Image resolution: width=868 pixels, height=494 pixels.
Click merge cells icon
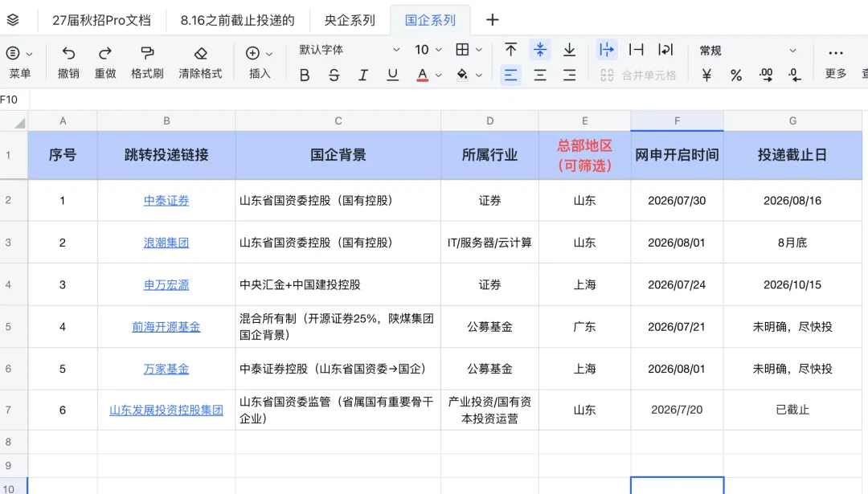tap(607, 76)
